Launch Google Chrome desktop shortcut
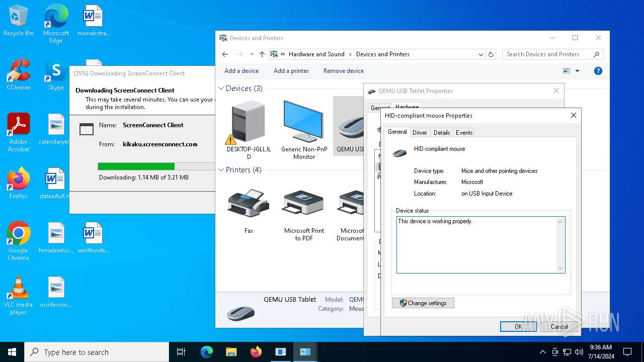Viewport: 644px width, 362px height. (19, 241)
